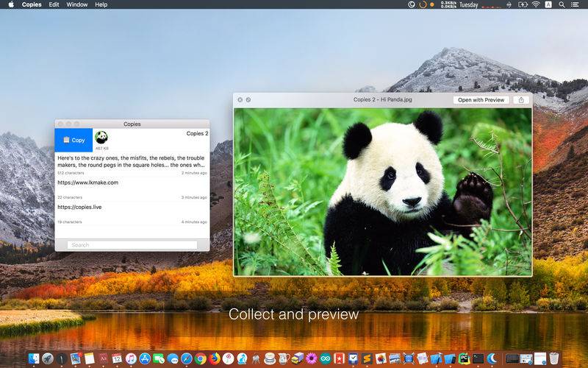Click the orange circular ring menu bar icon
The image size is (588, 368).
(423, 4)
